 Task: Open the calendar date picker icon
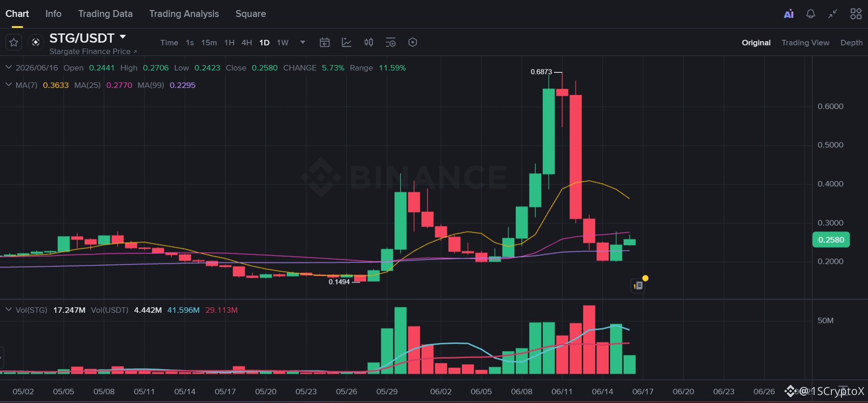tap(325, 43)
